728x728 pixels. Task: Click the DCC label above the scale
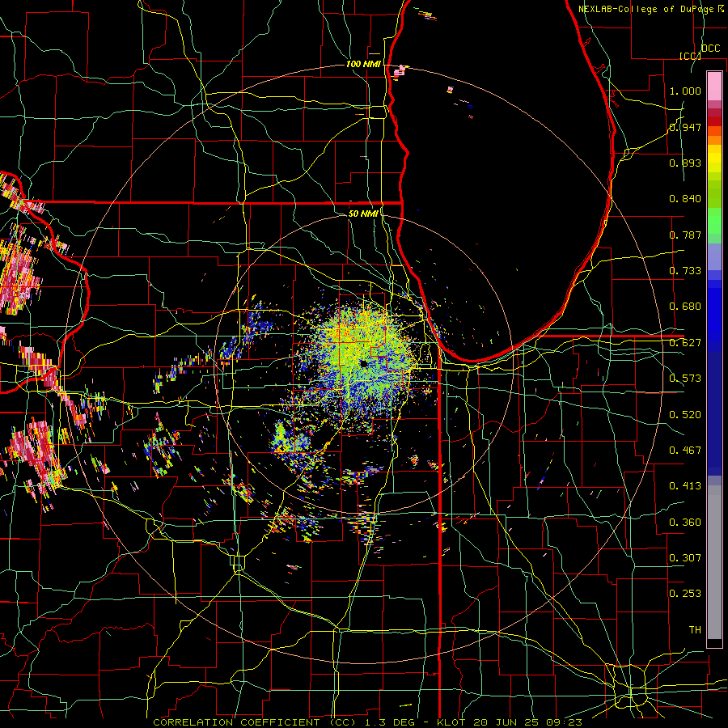coord(710,49)
